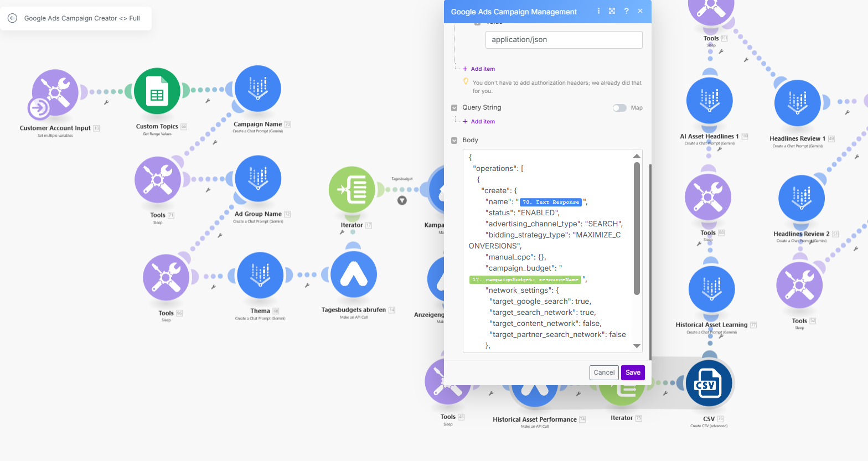The image size is (868, 461).
Task: Click the 'Tagesbudgets abrufen' label
Action: coord(354,310)
